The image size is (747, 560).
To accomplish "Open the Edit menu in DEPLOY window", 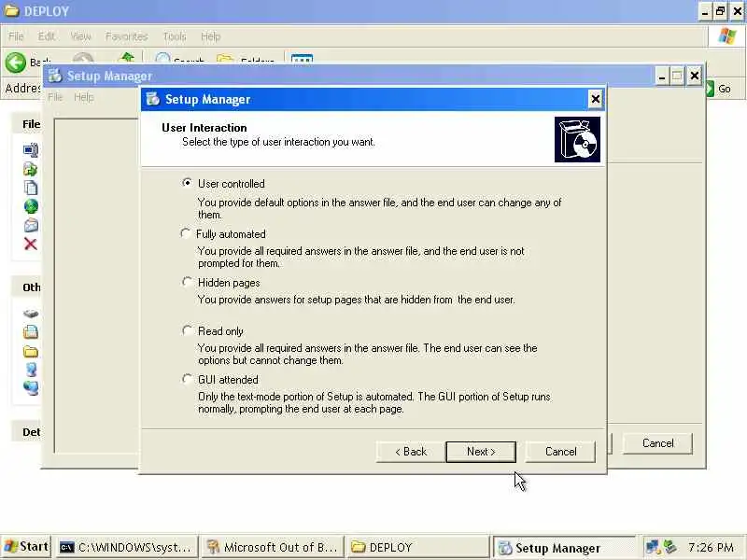I will 46,36.
